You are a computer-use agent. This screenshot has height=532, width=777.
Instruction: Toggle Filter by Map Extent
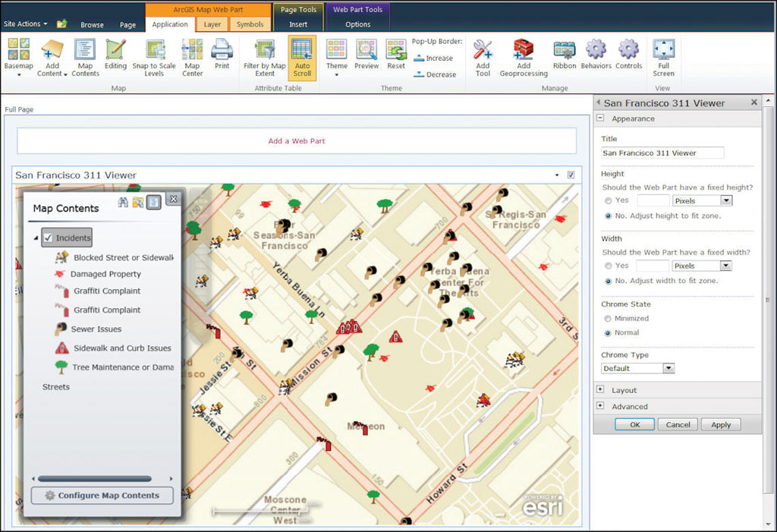(265, 56)
